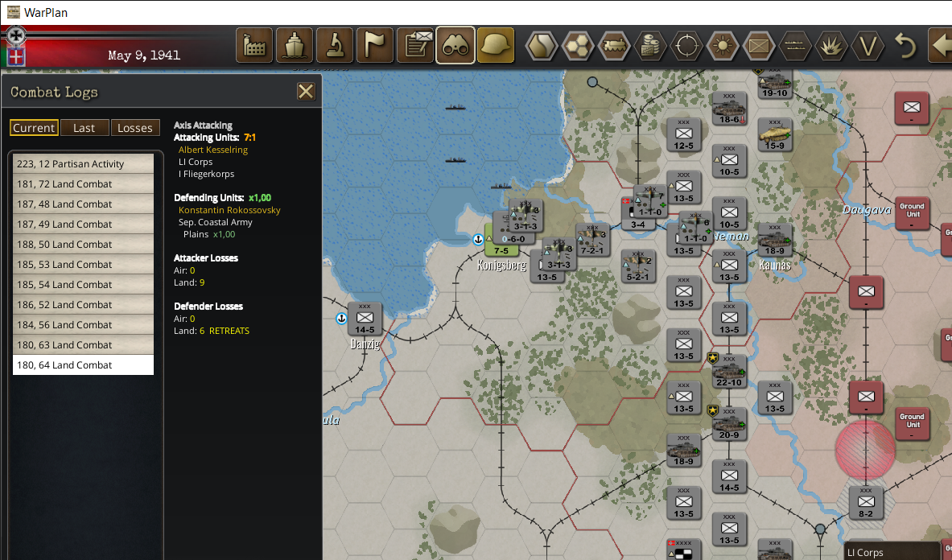Toggle the envelope unit counters overlay

coord(759,46)
